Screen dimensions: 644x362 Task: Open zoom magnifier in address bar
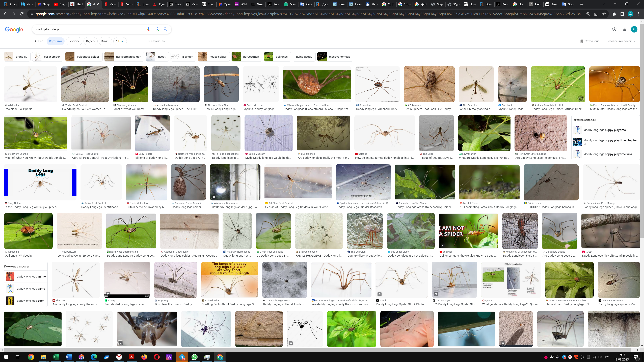click(x=588, y=14)
